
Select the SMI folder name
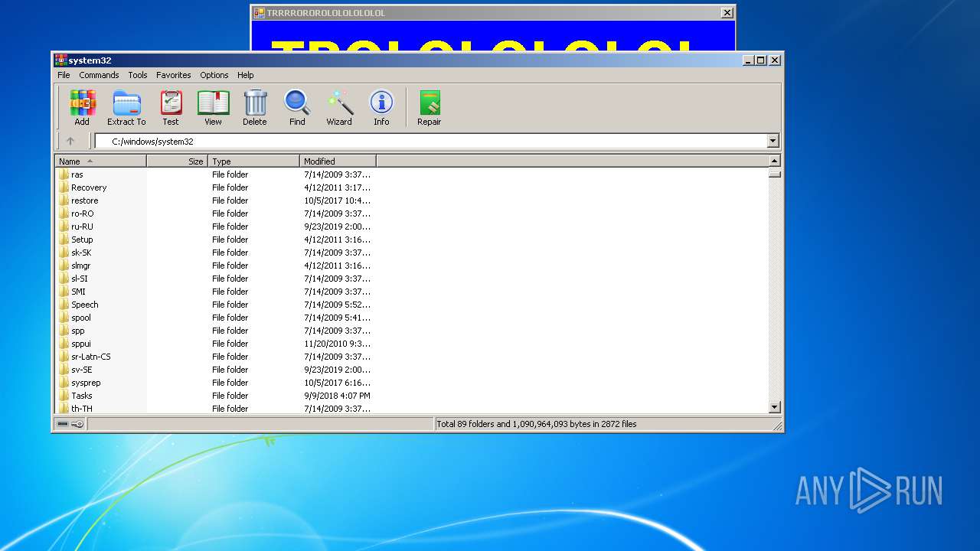pyautogui.click(x=78, y=292)
